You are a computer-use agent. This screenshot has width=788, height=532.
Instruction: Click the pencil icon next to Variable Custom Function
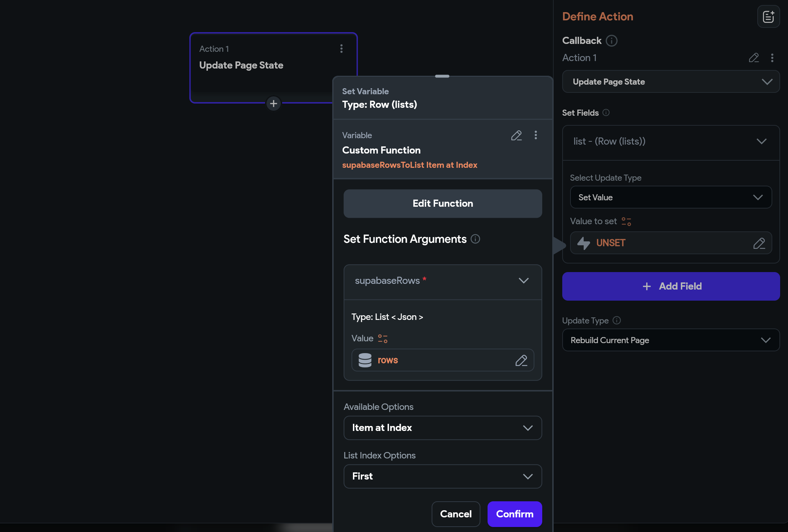tap(516, 135)
